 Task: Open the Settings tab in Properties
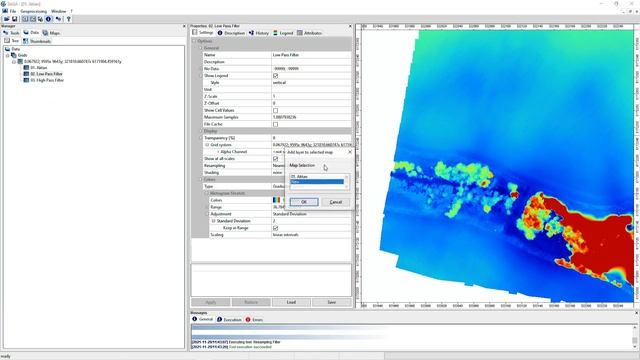tap(203, 32)
